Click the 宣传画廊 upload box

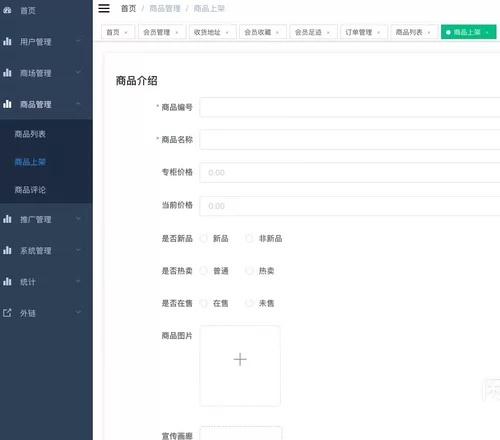click(240, 433)
